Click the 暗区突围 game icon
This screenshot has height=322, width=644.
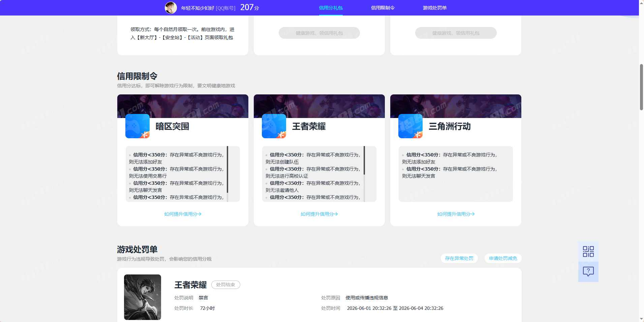(137, 126)
